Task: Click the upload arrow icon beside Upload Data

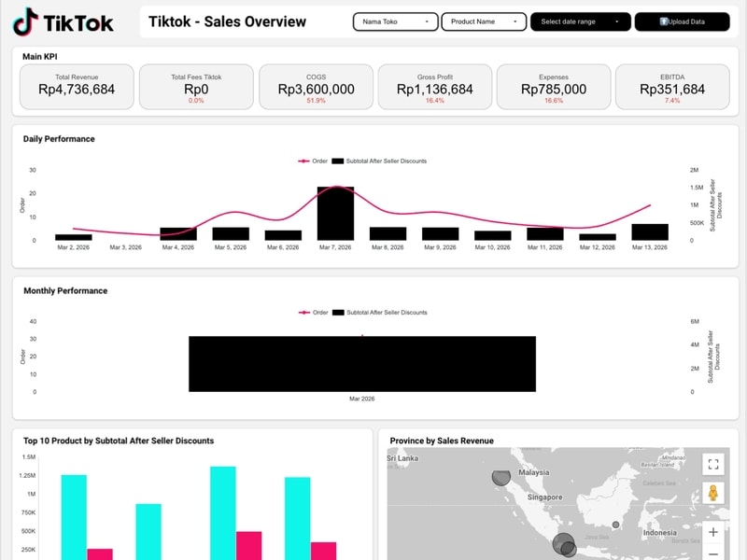Action: [664, 21]
